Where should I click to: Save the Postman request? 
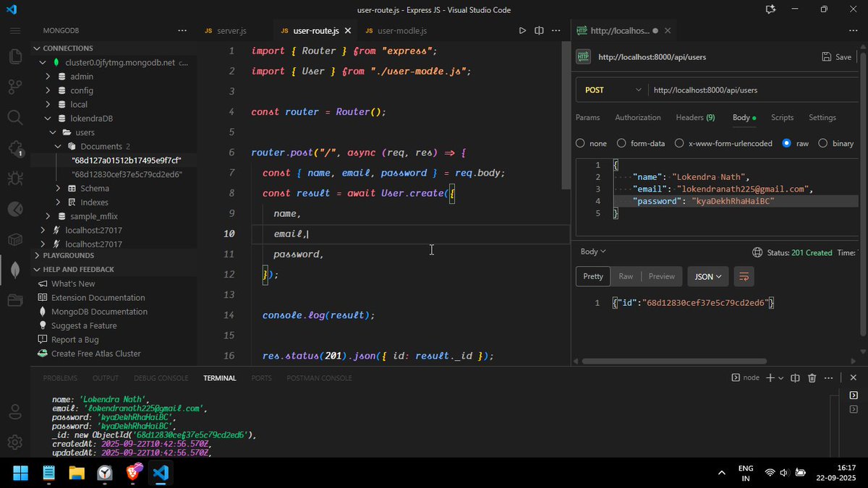(837, 56)
